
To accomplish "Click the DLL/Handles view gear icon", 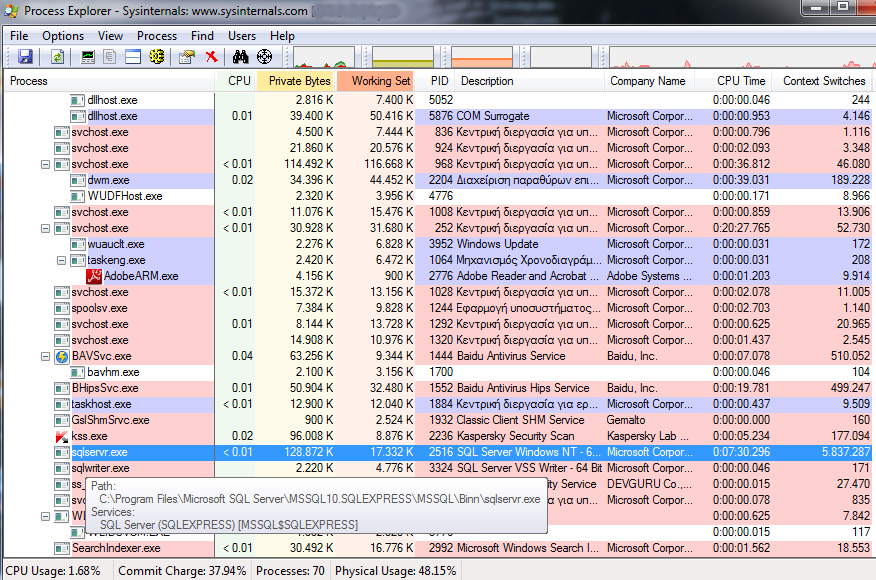I will coord(157,56).
